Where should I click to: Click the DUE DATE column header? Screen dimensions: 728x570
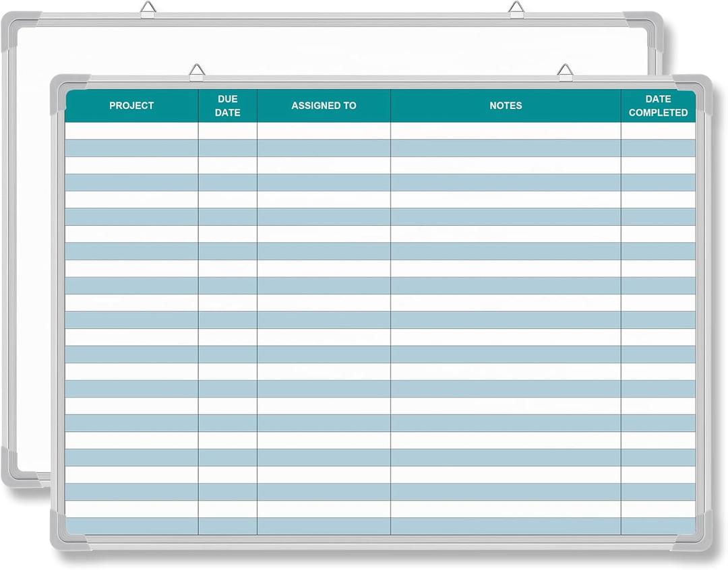[x=228, y=106]
